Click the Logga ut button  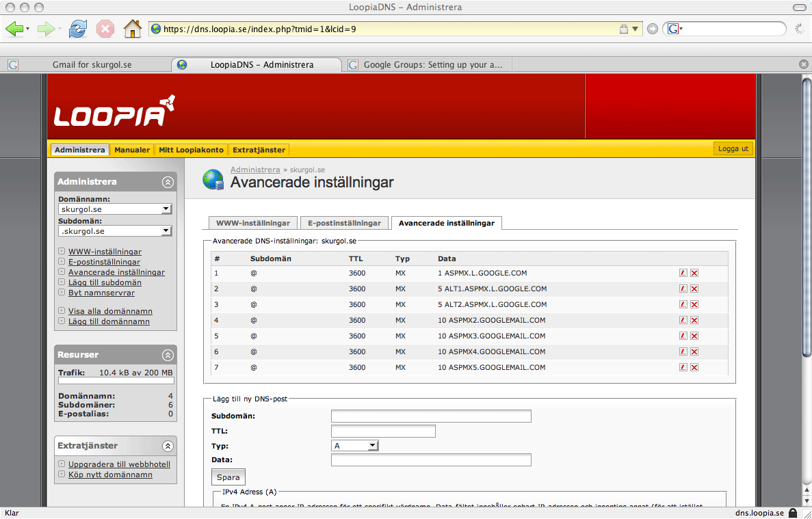[733, 148]
